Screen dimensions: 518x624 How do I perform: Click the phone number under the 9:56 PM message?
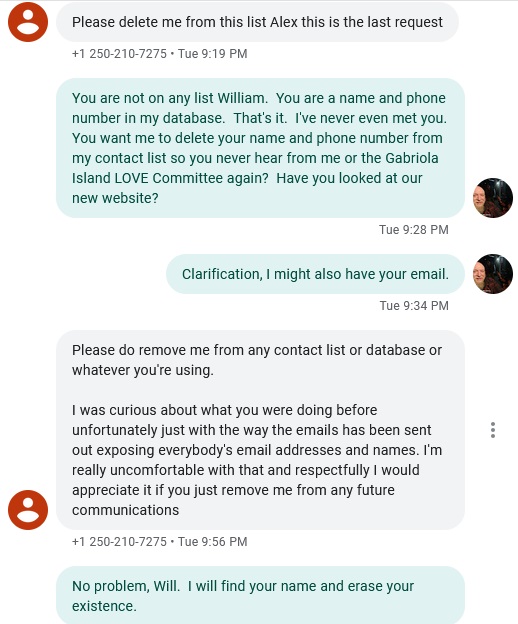pyautogui.click(x=119, y=542)
